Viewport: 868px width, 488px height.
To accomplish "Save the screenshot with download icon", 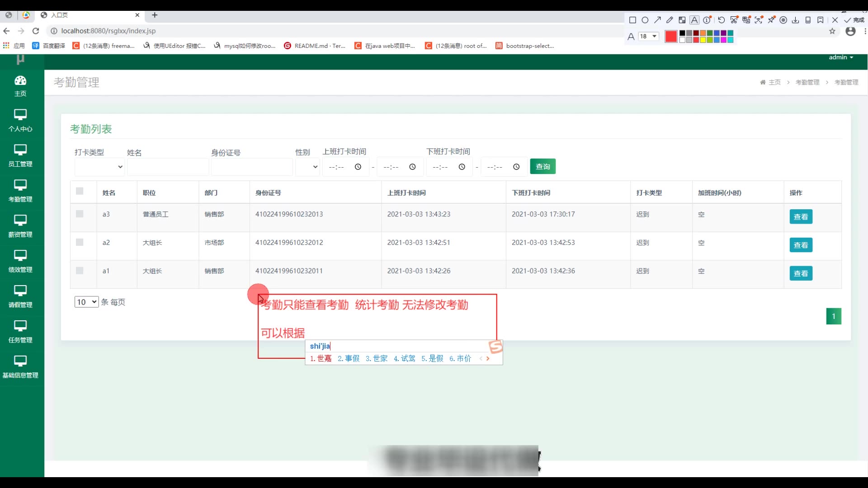I will click(x=796, y=20).
